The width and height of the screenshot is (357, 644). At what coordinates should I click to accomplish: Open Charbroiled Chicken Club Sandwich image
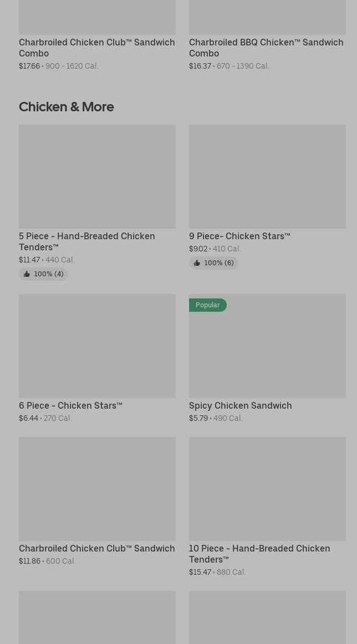(97, 489)
